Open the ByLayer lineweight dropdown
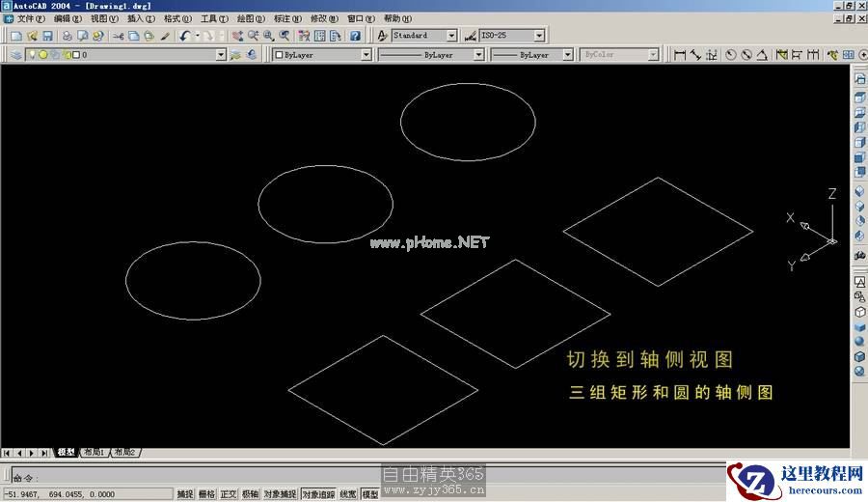Image resolution: width=868 pixels, height=502 pixels. [x=567, y=55]
